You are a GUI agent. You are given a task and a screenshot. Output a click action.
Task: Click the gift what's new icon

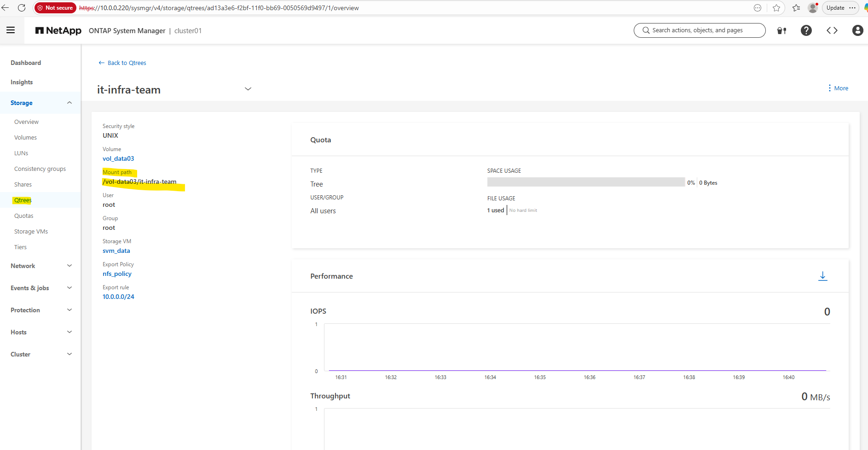pyautogui.click(x=781, y=31)
